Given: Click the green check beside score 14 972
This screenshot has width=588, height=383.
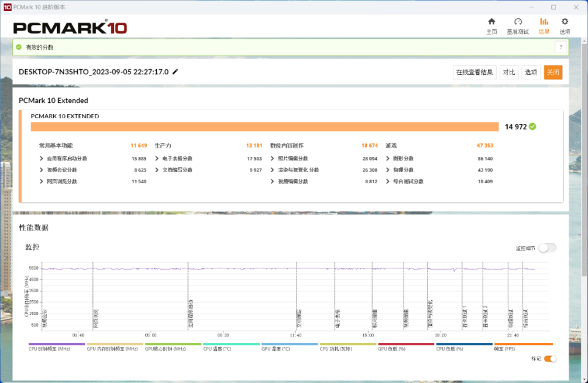Looking at the screenshot, I should (x=532, y=127).
